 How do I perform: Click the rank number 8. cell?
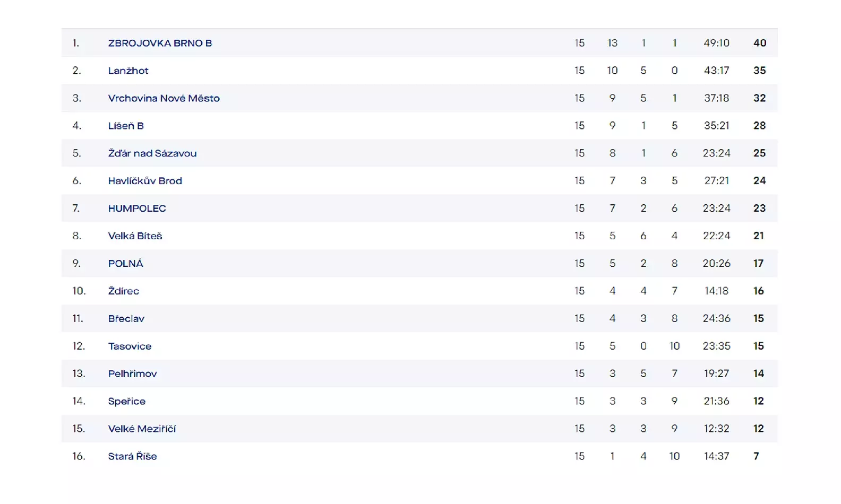[77, 236]
